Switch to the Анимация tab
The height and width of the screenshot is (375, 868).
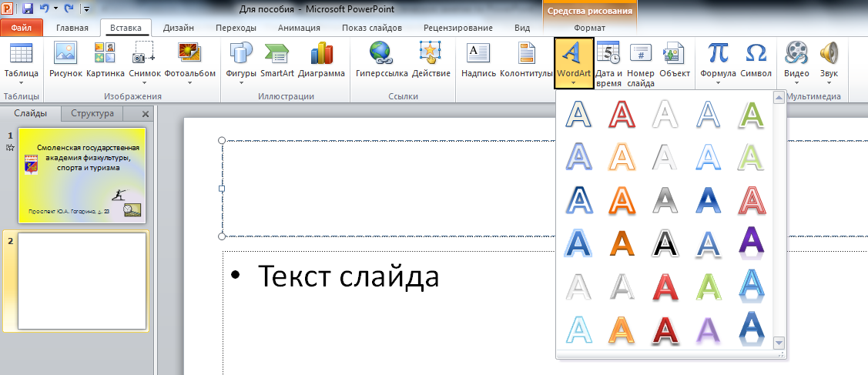pyautogui.click(x=299, y=28)
